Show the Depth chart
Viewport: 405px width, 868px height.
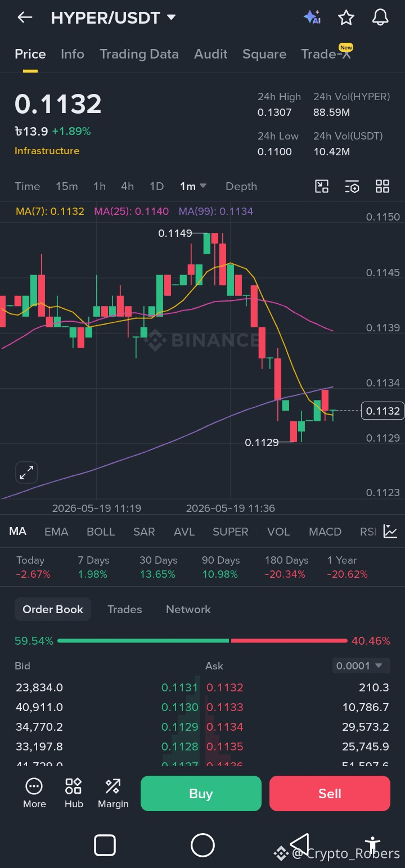point(241,186)
